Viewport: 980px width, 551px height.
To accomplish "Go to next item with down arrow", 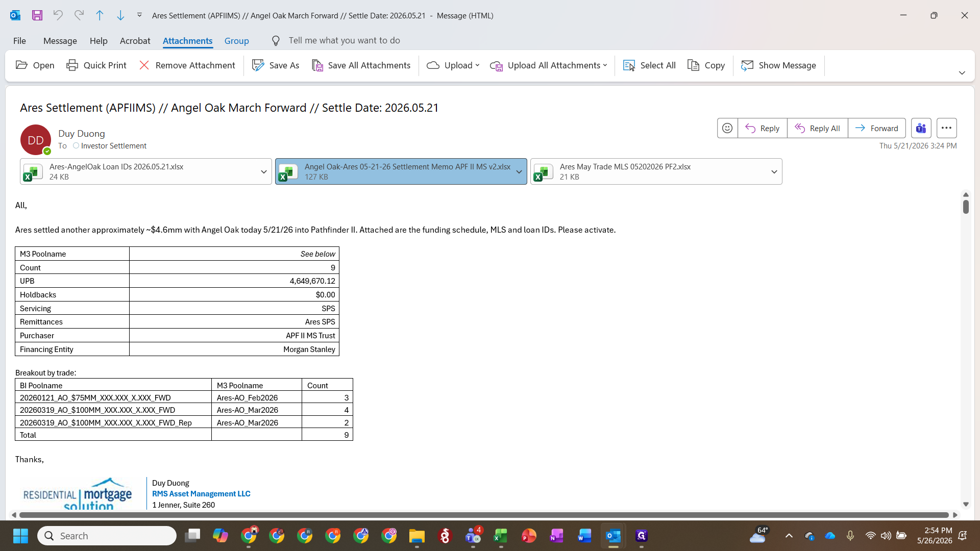I will [x=120, y=15].
